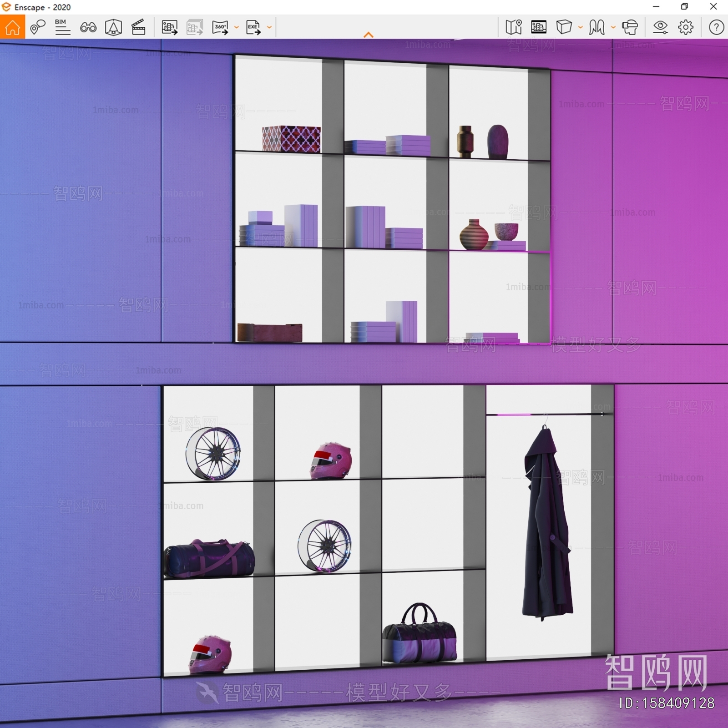This screenshot has width=728, height=728.
Task: Toggle the Rendering Style window icon
Action: [539, 27]
